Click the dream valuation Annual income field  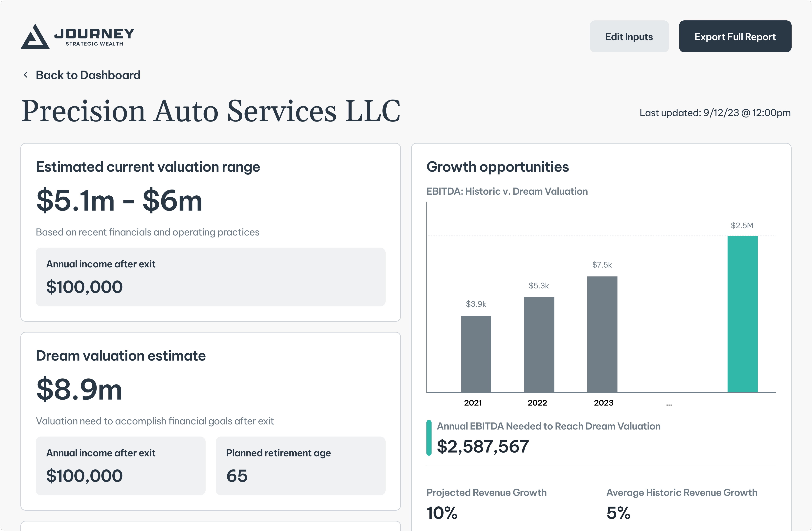[121, 466]
